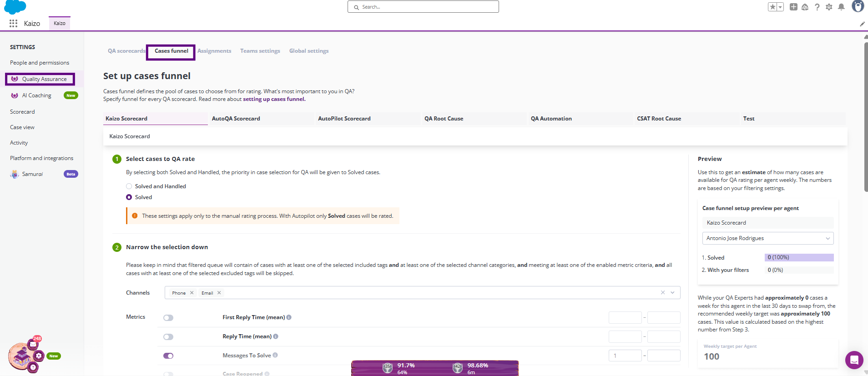Clear all selected channels
The width and height of the screenshot is (868, 376).
pos(663,292)
